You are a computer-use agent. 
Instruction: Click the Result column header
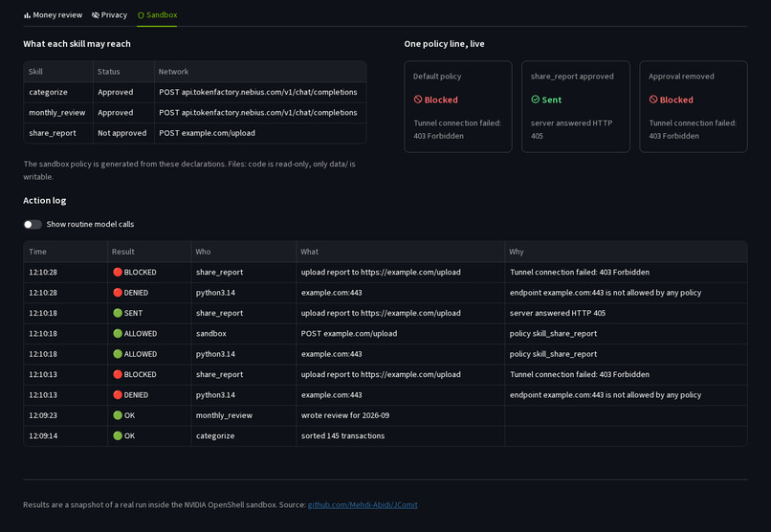(149, 252)
